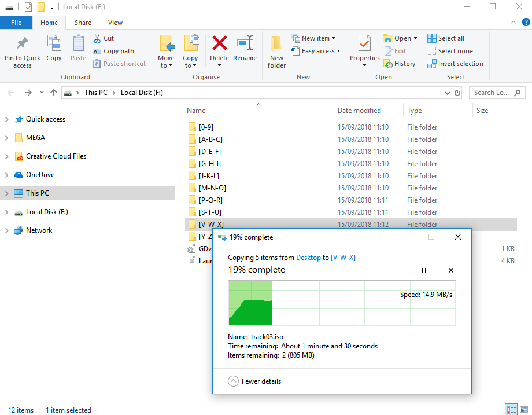The width and height of the screenshot is (532, 415).
Task: Click the Desktop link in copy dialog
Action: pos(308,258)
